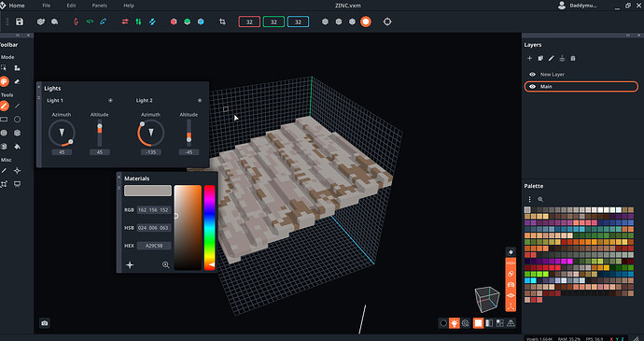
Task: Click the screenshot camera icon in viewport
Action: pos(45,323)
